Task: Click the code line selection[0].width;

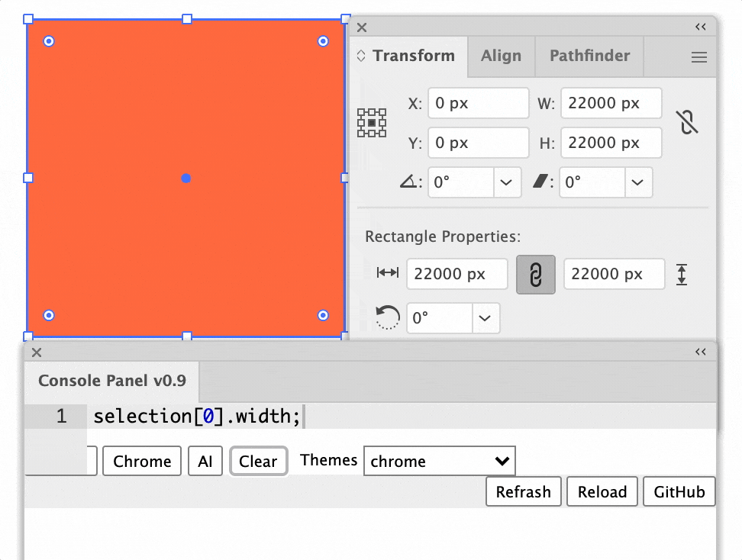Action: click(197, 417)
